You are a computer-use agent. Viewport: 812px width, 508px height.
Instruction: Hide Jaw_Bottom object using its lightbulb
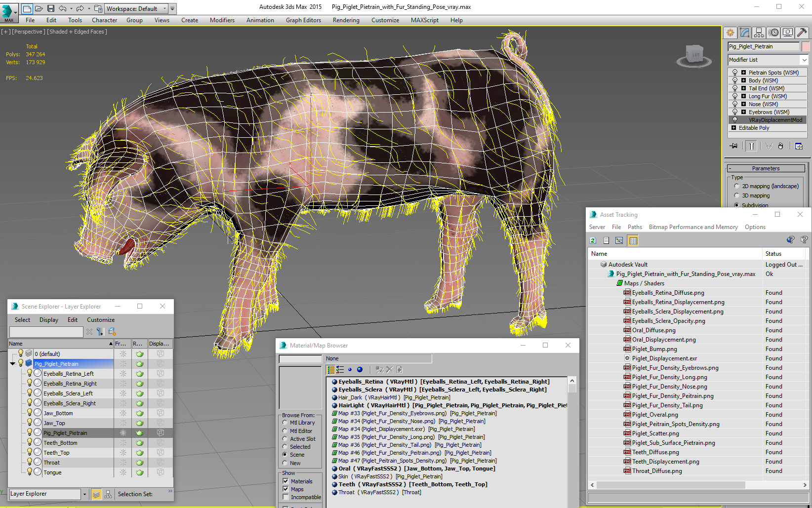(30, 412)
